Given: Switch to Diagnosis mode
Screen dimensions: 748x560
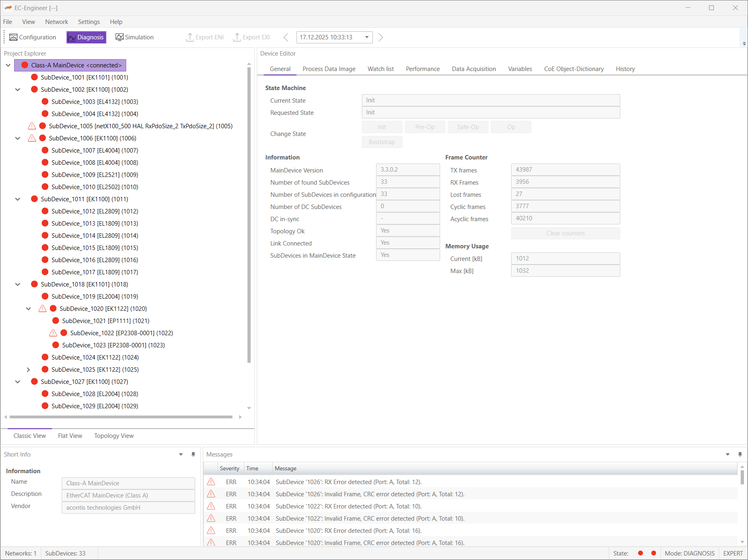Looking at the screenshot, I should click(x=86, y=37).
